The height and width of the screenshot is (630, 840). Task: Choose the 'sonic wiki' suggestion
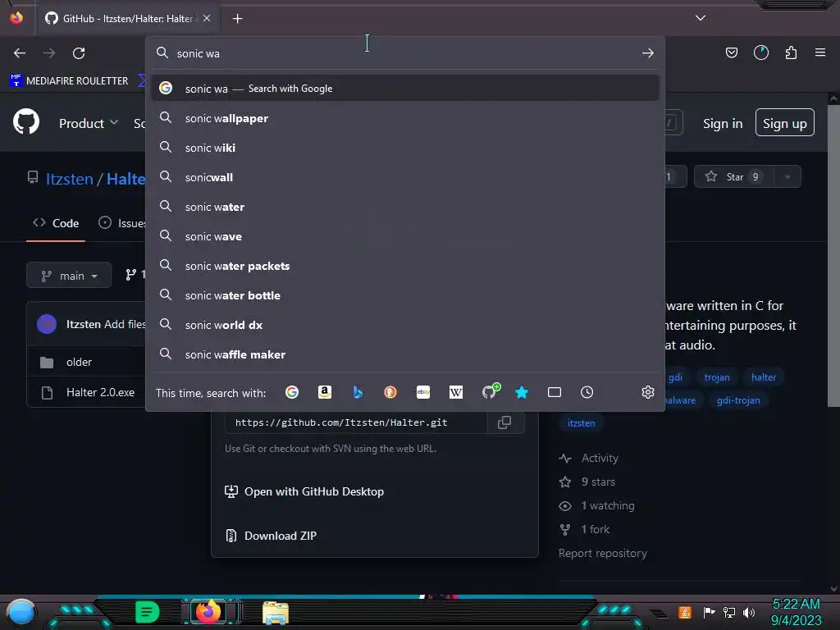pos(405,148)
